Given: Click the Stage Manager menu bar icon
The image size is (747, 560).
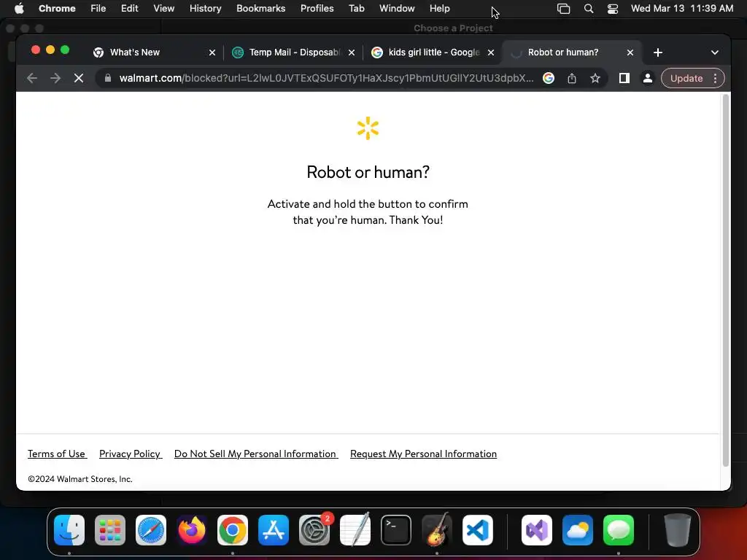Looking at the screenshot, I should point(564,9).
